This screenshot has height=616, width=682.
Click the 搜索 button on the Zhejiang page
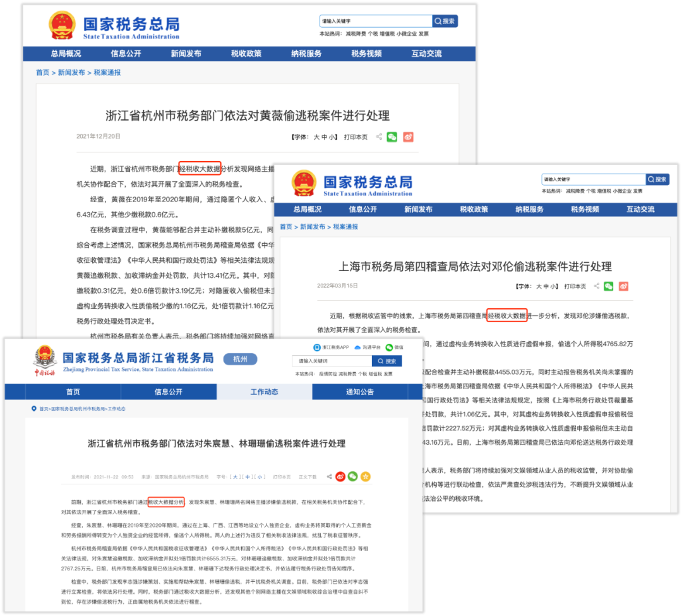tap(386, 361)
